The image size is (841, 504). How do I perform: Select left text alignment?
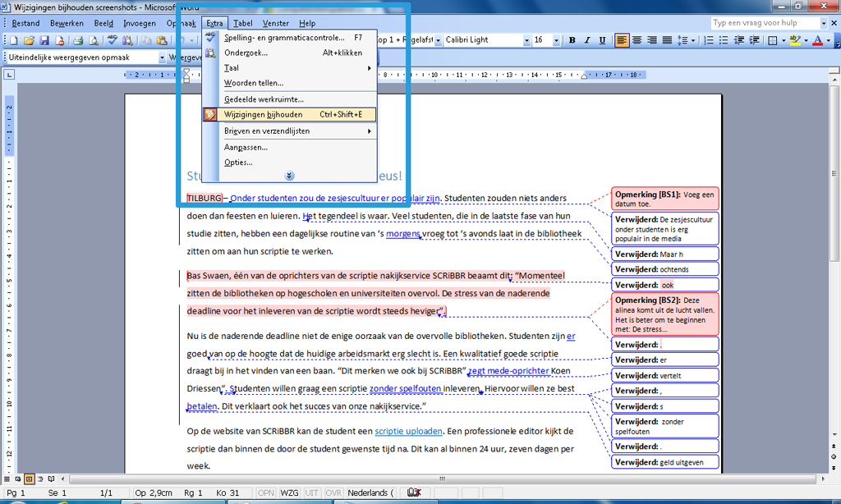click(622, 40)
